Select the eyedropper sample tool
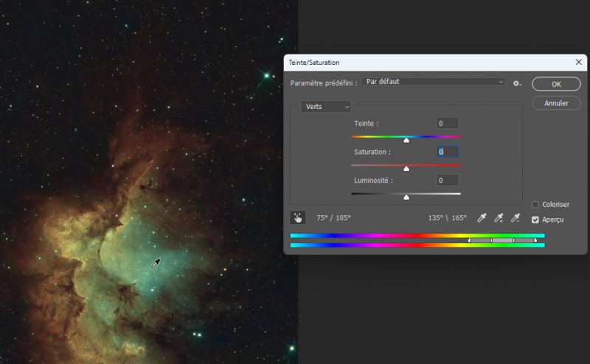Screen dimensions: 590x364 [x=482, y=217]
